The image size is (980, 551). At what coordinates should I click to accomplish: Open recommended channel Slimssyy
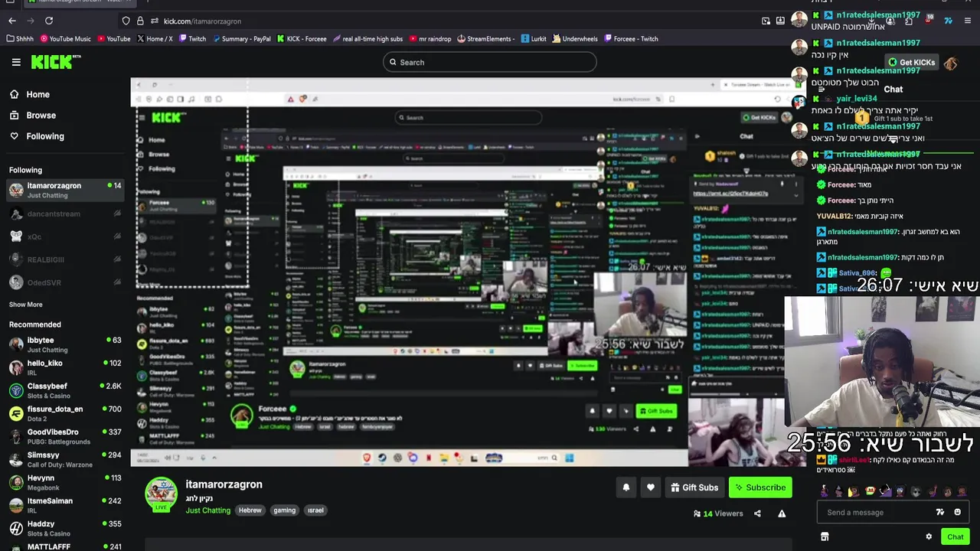pyautogui.click(x=64, y=459)
